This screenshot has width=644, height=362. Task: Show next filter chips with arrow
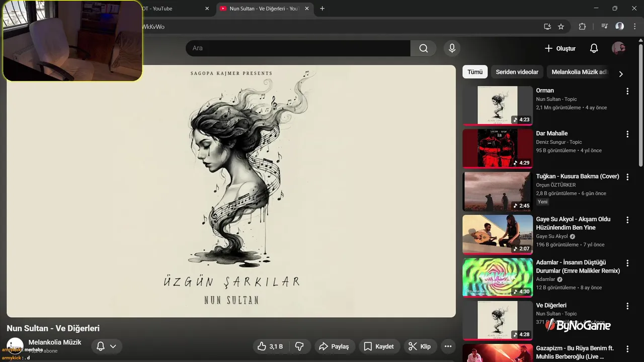click(621, 73)
